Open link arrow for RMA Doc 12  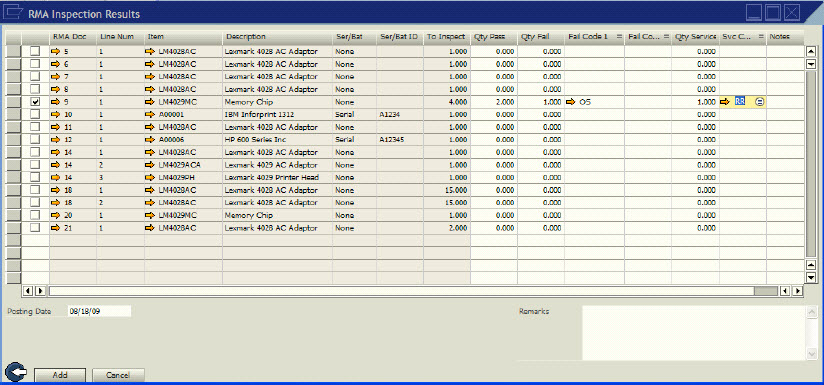click(56, 140)
